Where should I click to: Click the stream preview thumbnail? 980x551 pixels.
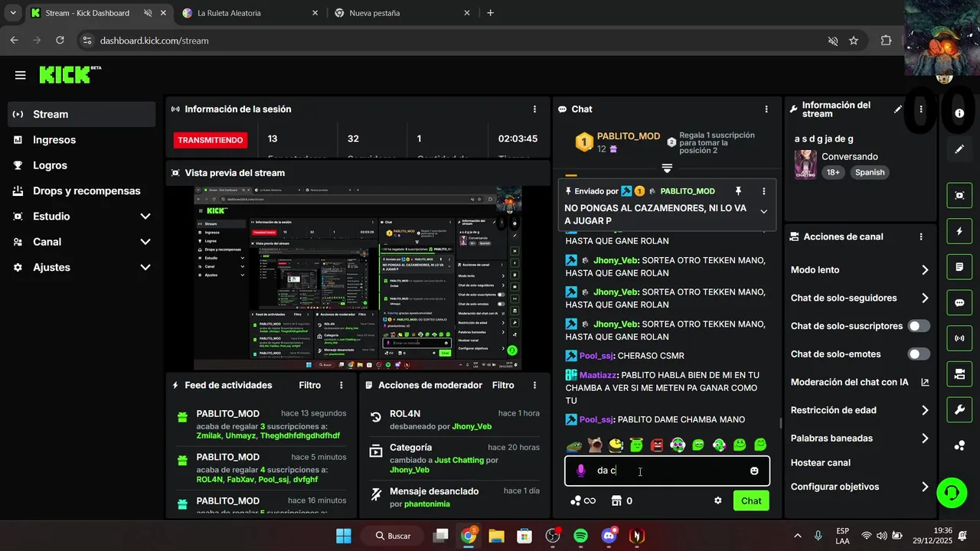click(358, 279)
